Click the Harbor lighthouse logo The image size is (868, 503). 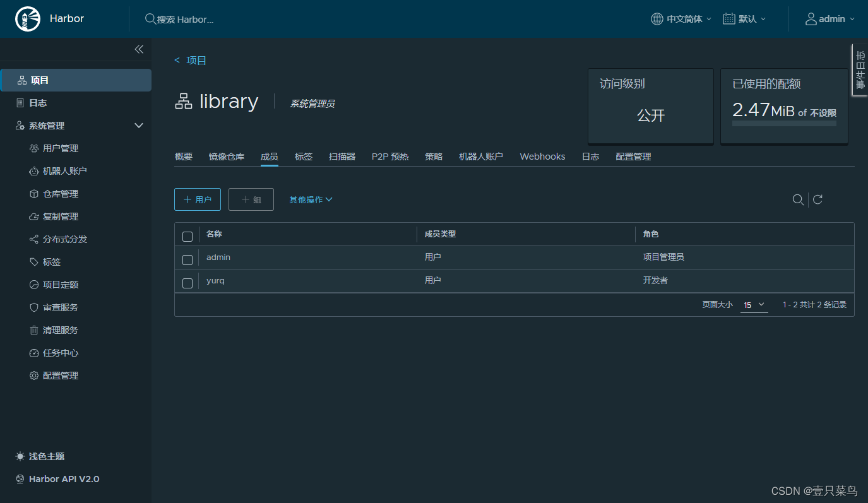pyautogui.click(x=27, y=19)
